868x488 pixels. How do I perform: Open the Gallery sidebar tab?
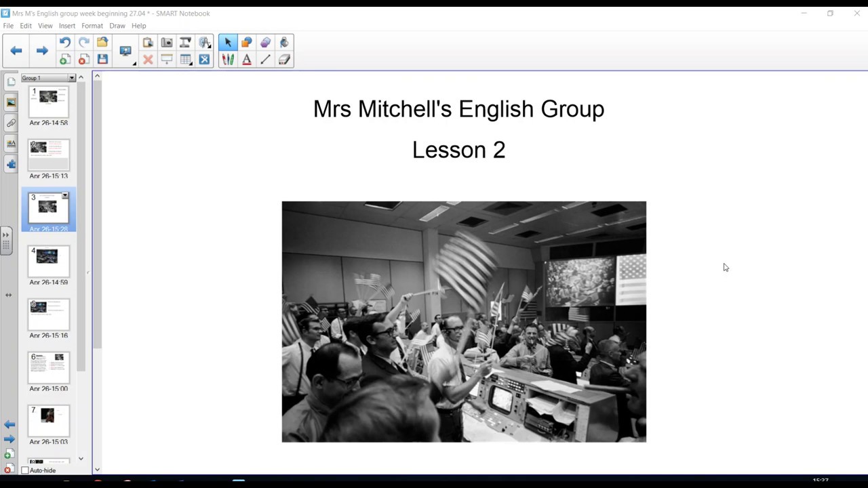[11, 102]
